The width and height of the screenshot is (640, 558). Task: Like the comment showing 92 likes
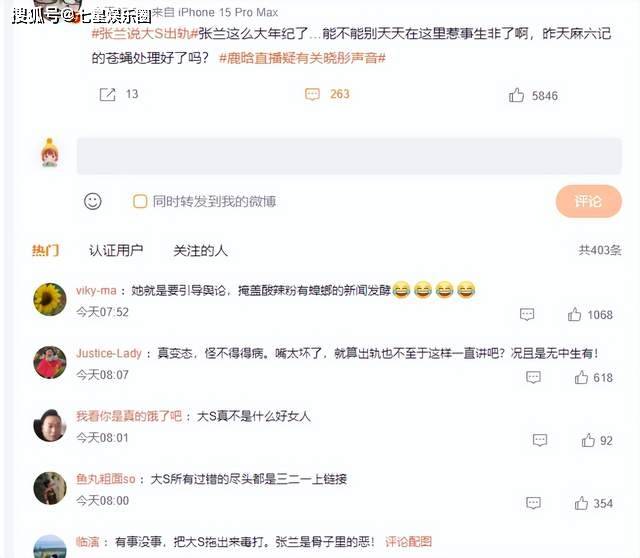[x=588, y=440]
